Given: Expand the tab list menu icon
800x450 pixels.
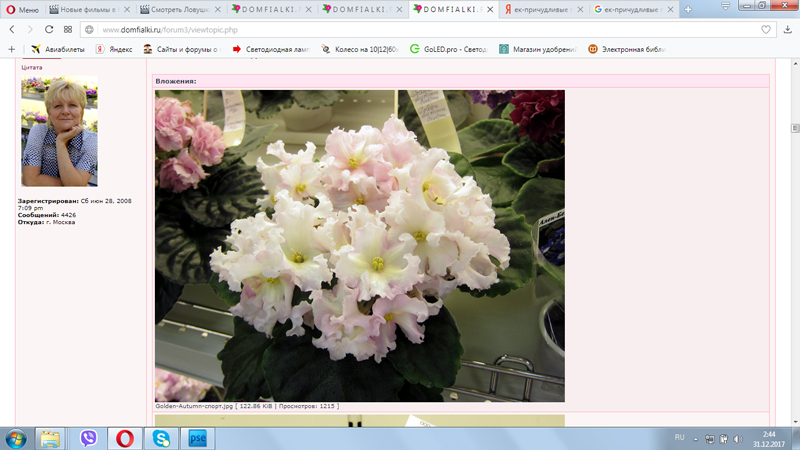Looking at the screenshot, I should (x=726, y=6).
